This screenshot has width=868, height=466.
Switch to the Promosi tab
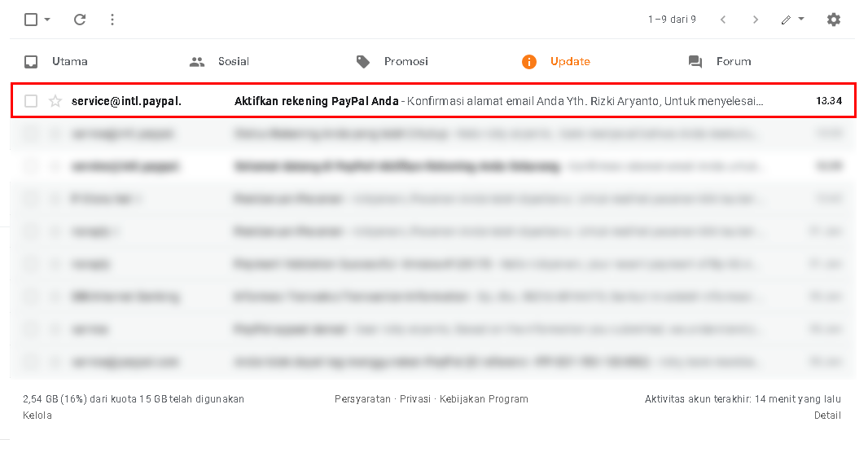click(x=406, y=61)
